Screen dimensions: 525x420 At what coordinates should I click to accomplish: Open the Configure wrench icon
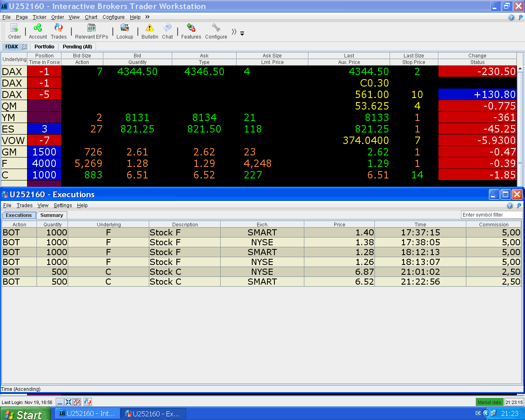216,28
